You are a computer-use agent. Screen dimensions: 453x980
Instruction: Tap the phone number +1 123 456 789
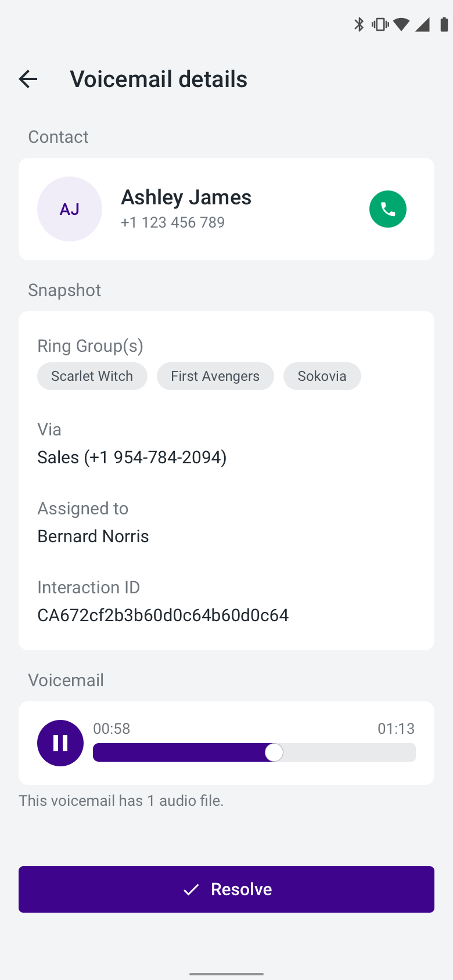click(x=172, y=222)
